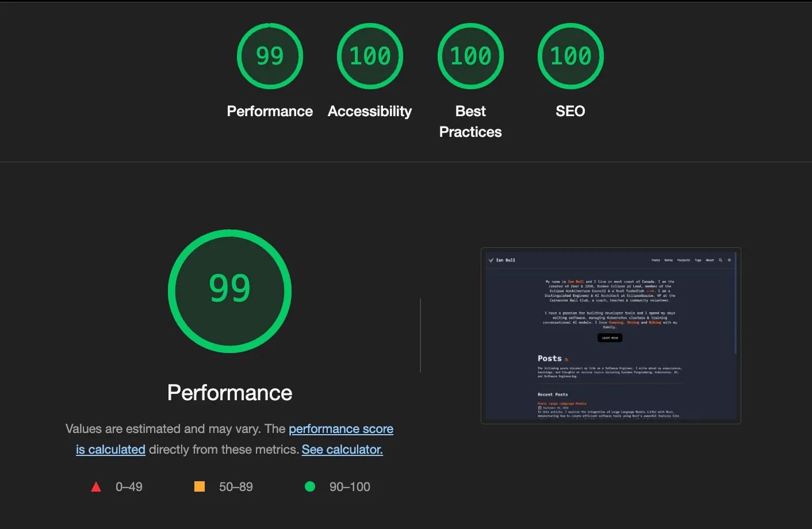Click the Ian Bull antler logo icon
Image resolution: width=812 pixels, height=529 pixels.
(x=491, y=260)
